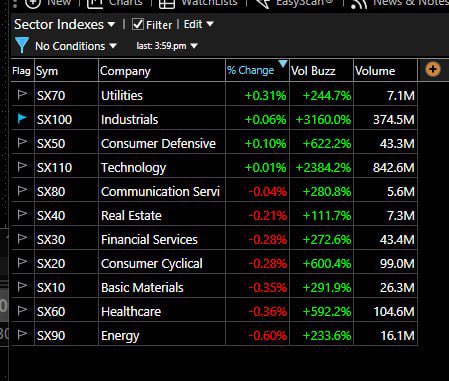Viewport: 449px width, 381px height.
Task: Open the last 3:59 pm time dropdown
Action: click(167, 46)
